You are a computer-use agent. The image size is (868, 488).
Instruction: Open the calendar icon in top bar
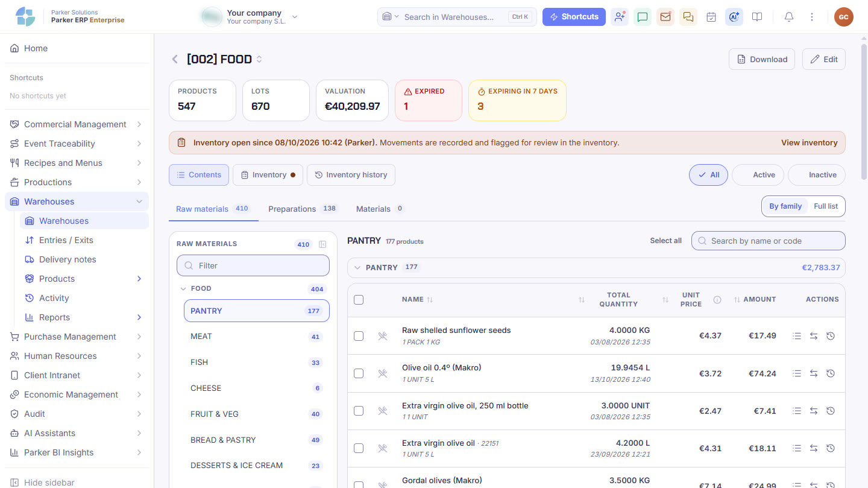711,17
